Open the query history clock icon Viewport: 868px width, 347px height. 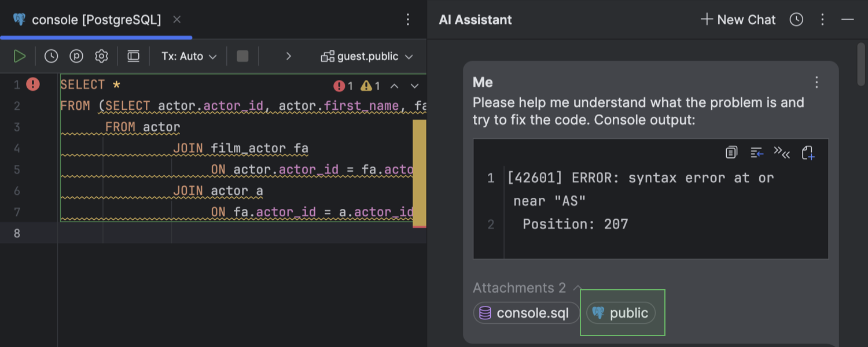[x=52, y=56]
